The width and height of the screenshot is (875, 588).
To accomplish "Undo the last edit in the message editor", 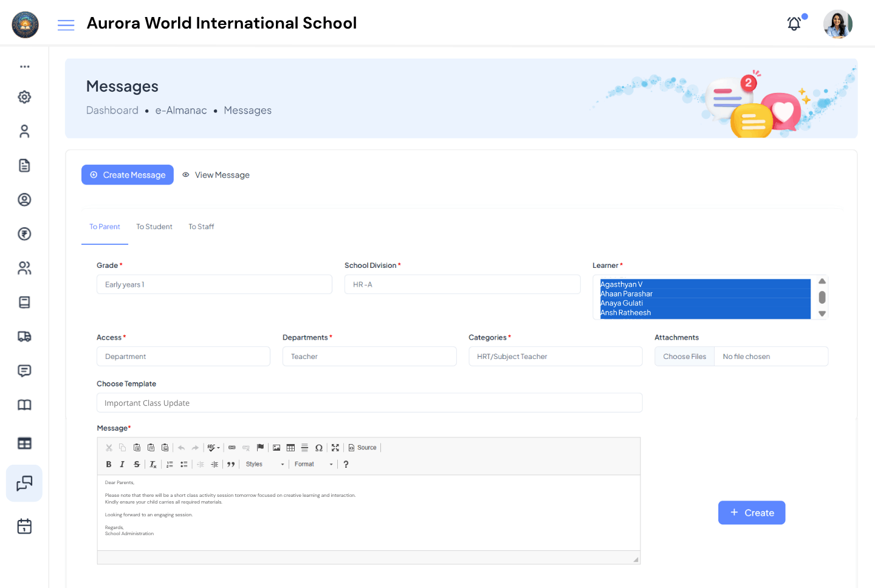I will click(x=180, y=447).
